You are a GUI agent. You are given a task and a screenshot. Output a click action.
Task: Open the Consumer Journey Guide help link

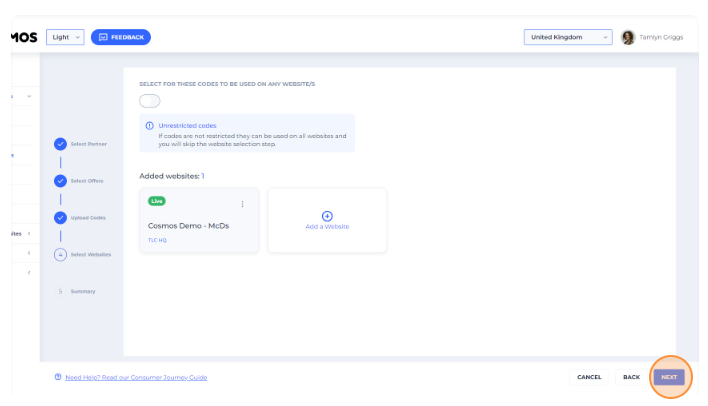pos(137,377)
